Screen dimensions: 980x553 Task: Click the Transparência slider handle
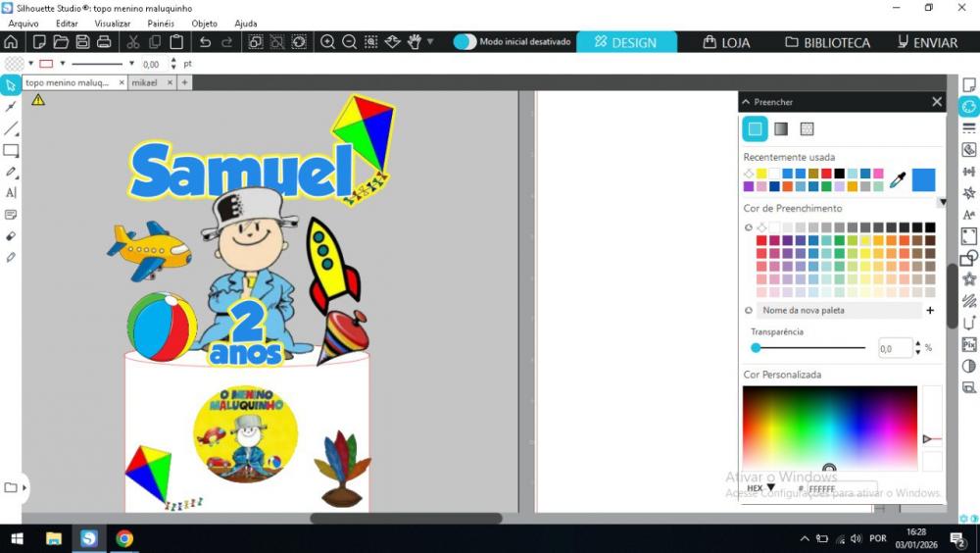tap(756, 348)
